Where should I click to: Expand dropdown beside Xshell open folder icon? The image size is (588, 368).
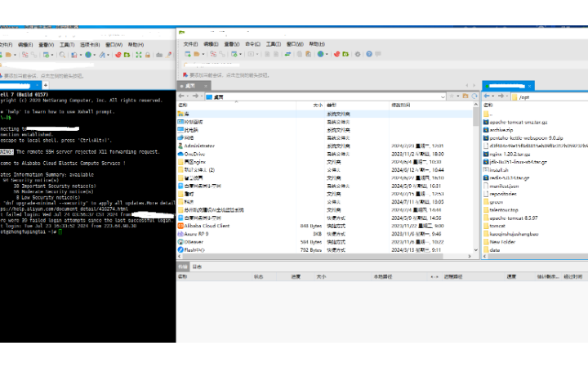click(x=15, y=56)
